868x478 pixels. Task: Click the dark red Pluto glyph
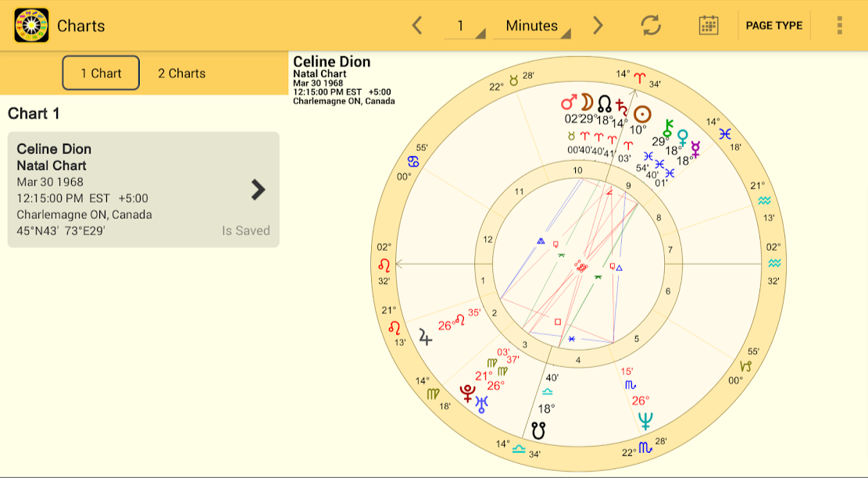tap(468, 394)
